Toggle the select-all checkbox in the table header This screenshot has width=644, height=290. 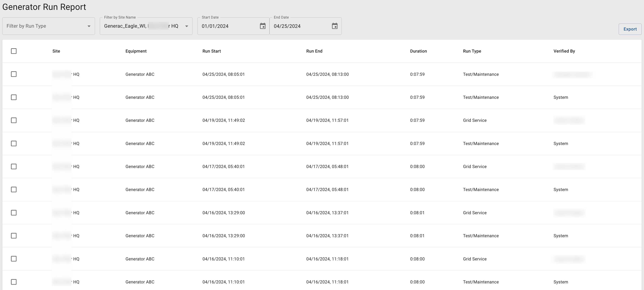tap(14, 51)
